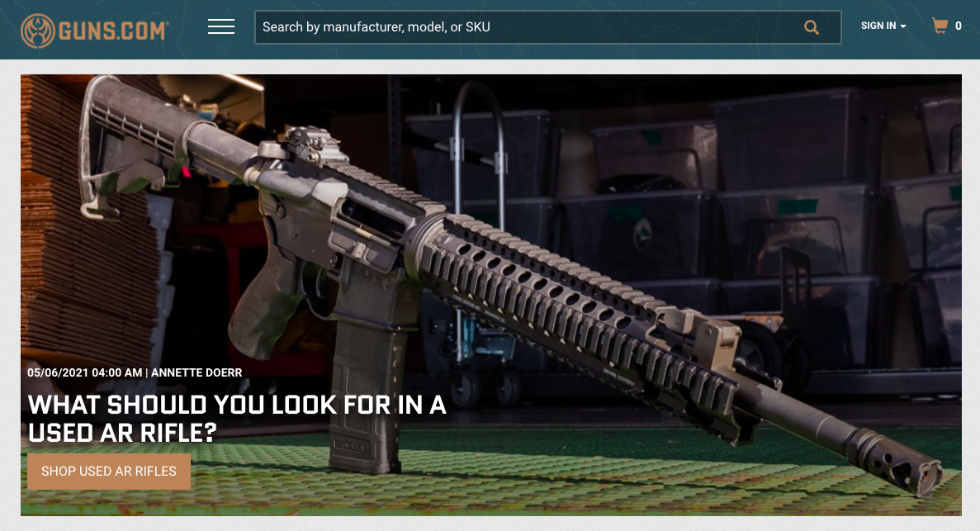This screenshot has height=531, width=980.
Task: Open the Sign In account menu
Action: [x=878, y=26]
